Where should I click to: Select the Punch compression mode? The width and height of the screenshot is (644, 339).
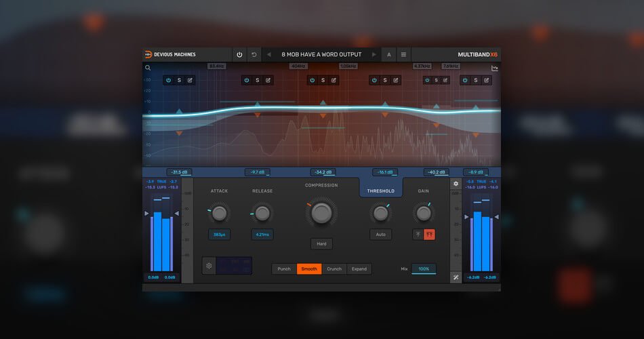click(x=284, y=269)
